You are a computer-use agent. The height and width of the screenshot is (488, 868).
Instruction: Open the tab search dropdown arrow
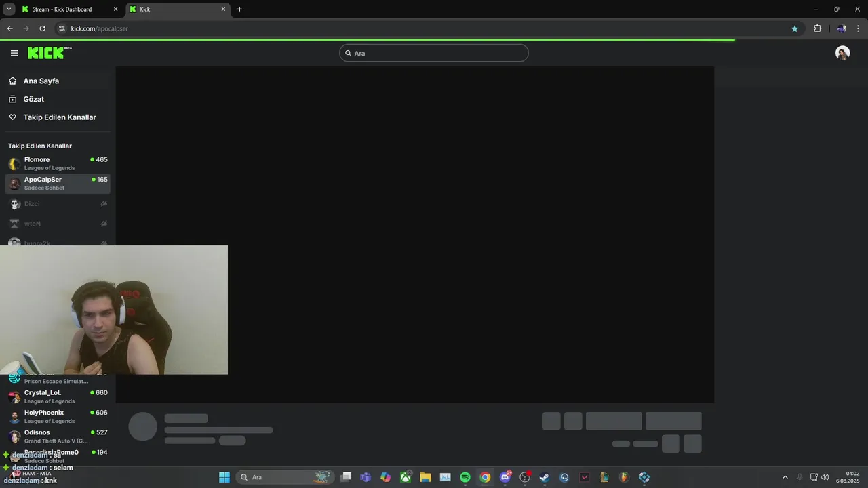click(9, 9)
